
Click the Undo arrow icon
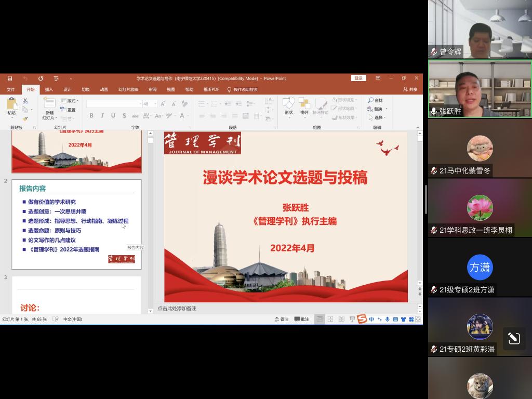click(25, 78)
